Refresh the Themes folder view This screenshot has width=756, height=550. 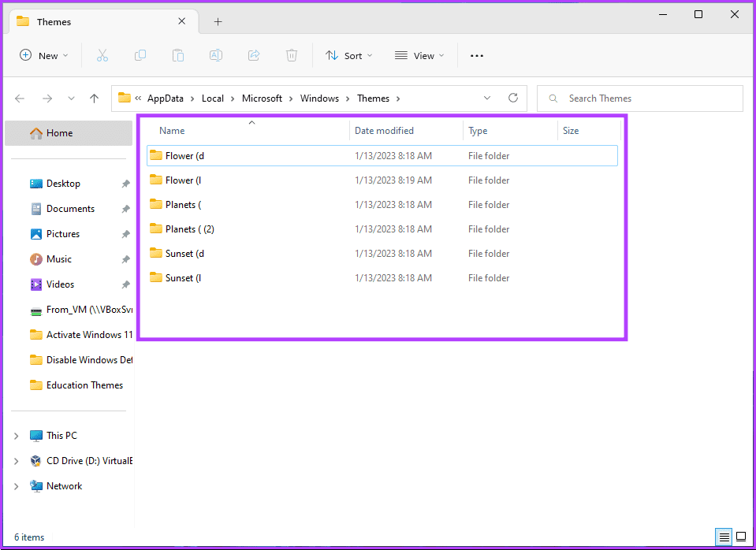pos(513,98)
